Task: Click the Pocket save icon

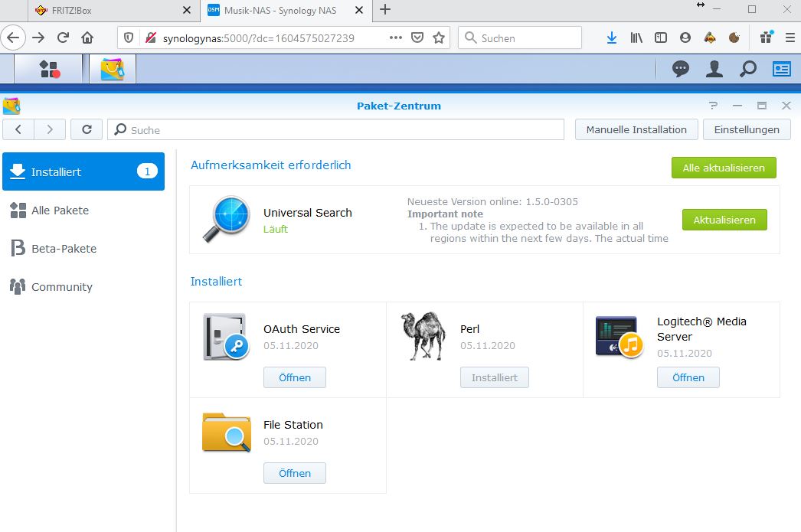Action: pyautogui.click(x=417, y=38)
